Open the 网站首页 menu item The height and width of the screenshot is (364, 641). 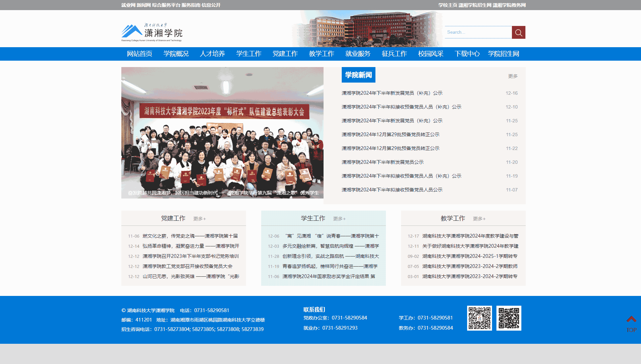140,54
